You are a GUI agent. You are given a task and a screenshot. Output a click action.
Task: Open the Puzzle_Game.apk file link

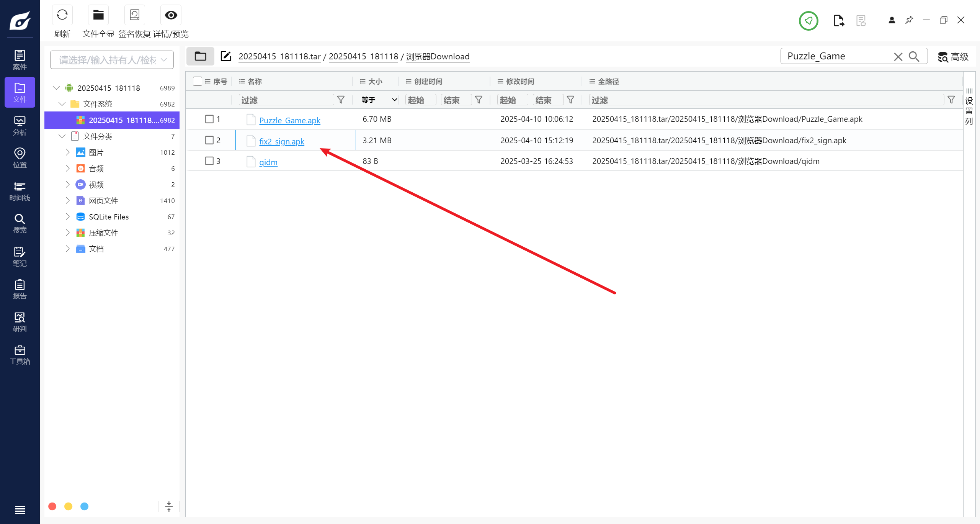point(290,120)
